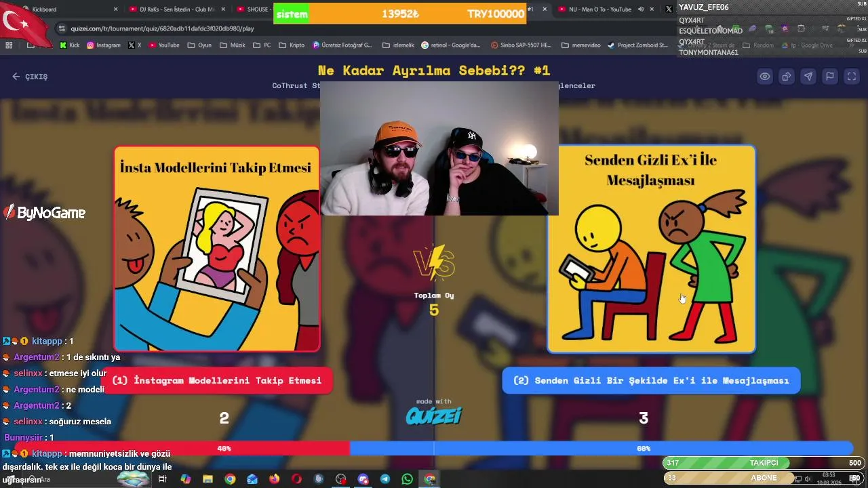This screenshot has height=488, width=868.
Task: Click the flag report icon
Action: (830, 77)
